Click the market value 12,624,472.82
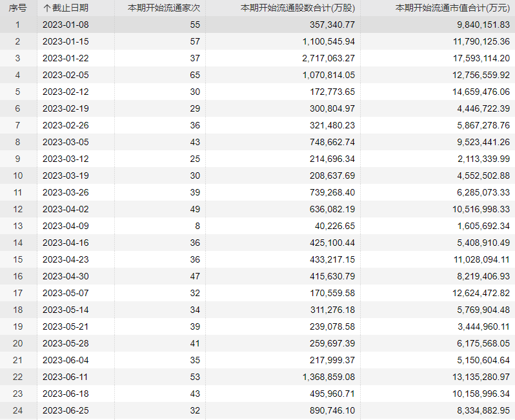Viewport: 515px width, 420px height. pyautogui.click(x=481, y=293)
